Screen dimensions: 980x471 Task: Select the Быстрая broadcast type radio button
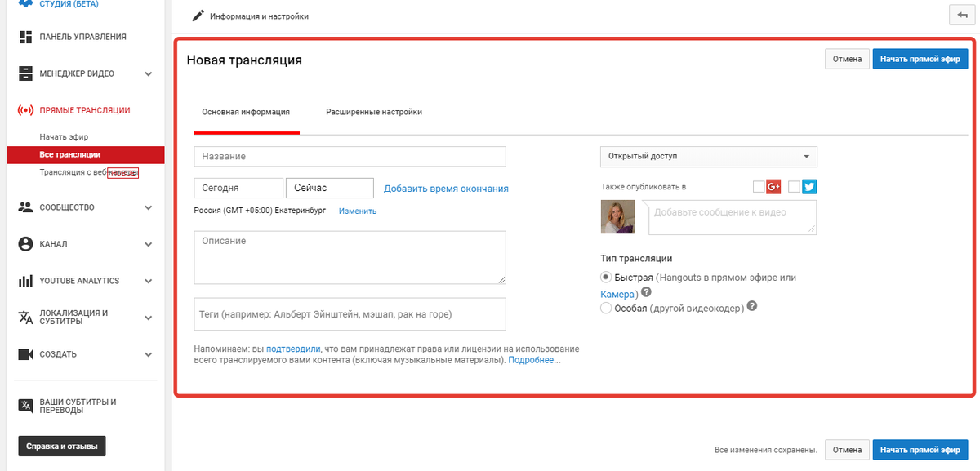[606, 278]
